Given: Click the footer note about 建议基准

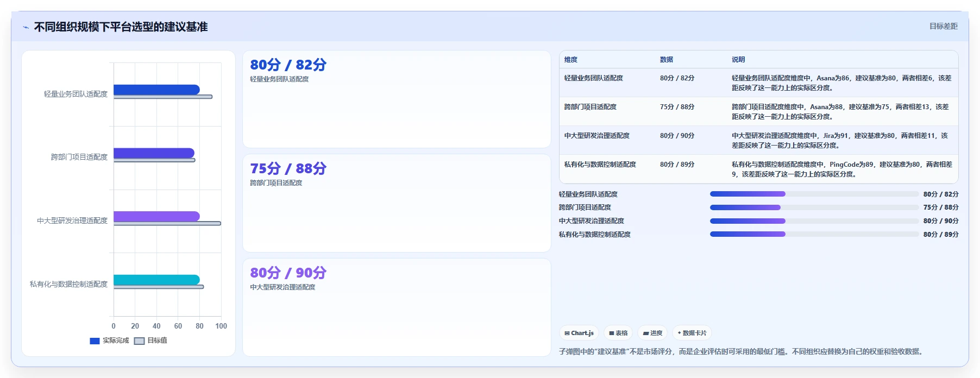Looking at the screenshot, I should (742, 352).
